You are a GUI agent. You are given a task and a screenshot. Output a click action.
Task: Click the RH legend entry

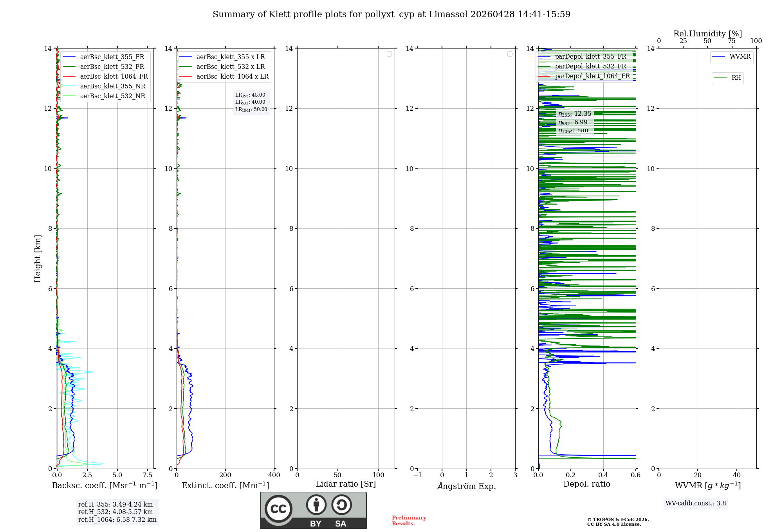click(727, 78)
